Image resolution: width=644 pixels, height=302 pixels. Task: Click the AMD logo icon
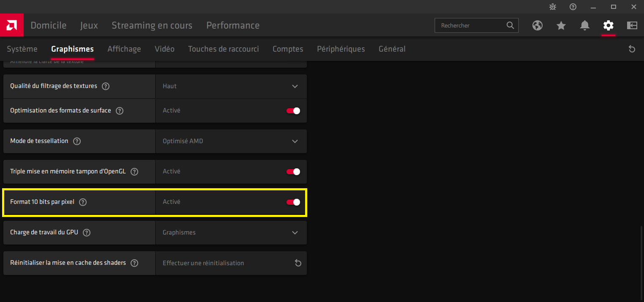pos(11,25)
